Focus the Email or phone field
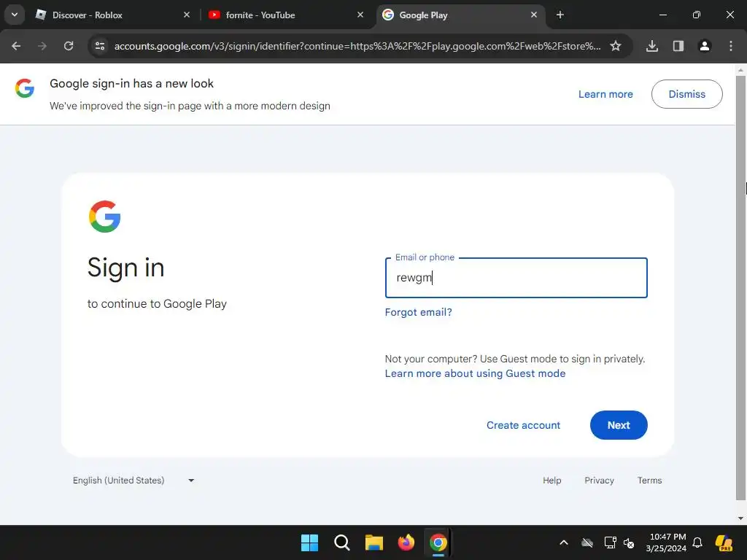The height and width of the screenshot is (560, 747). click(516, 278)
